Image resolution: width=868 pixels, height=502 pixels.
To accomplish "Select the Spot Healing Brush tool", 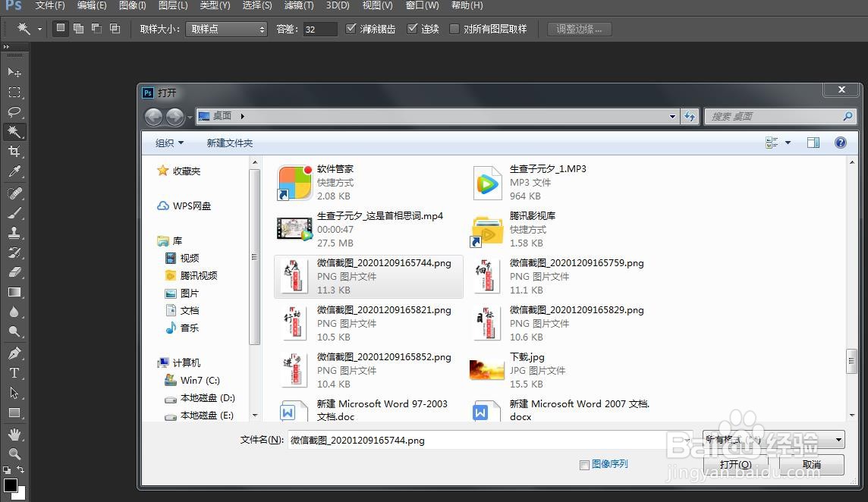I will tap(14, 193).
